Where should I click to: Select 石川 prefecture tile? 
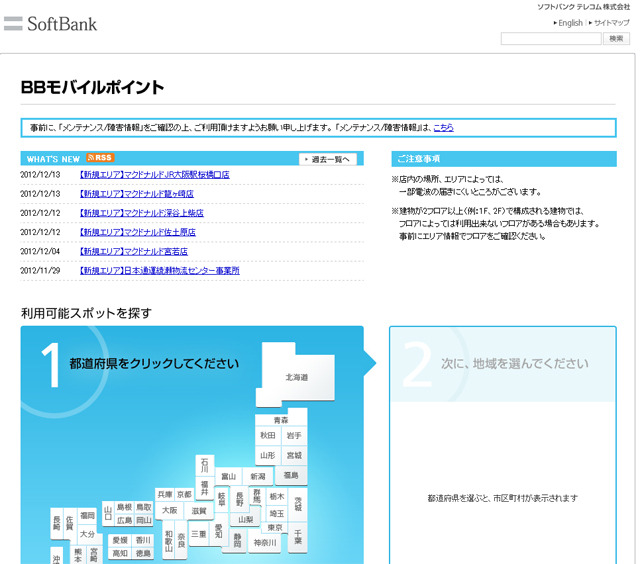tap(204, 465)
